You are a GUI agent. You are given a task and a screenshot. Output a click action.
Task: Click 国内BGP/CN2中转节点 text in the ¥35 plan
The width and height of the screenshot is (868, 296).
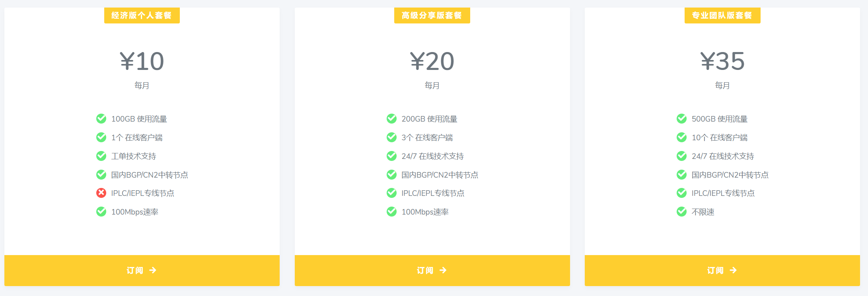pyautogui.click(x=730, y=175)
